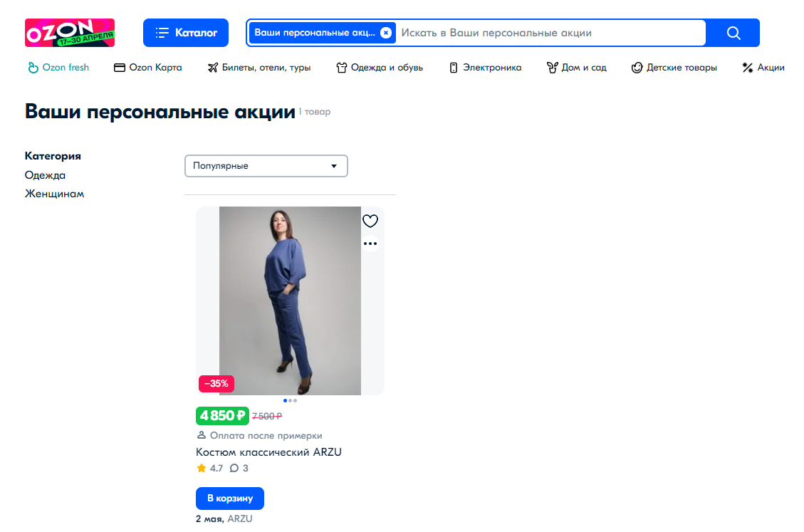Open the Электроника category
804x532 pixels.
(485, 68)
